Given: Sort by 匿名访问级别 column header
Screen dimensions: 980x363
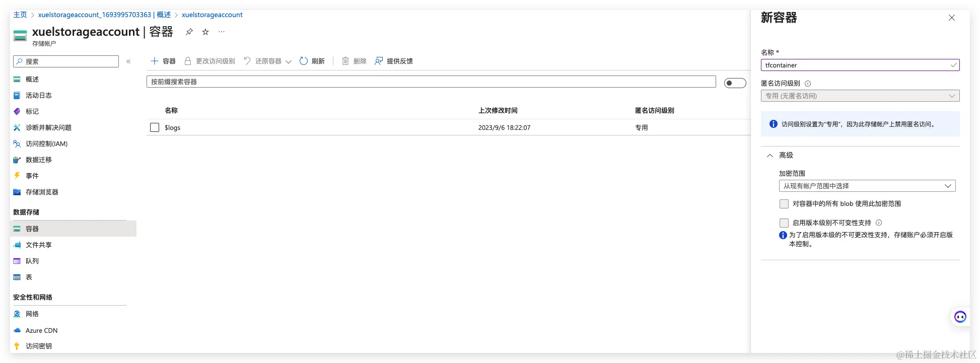Looking at the screenshot, I should tap(655, 110).
